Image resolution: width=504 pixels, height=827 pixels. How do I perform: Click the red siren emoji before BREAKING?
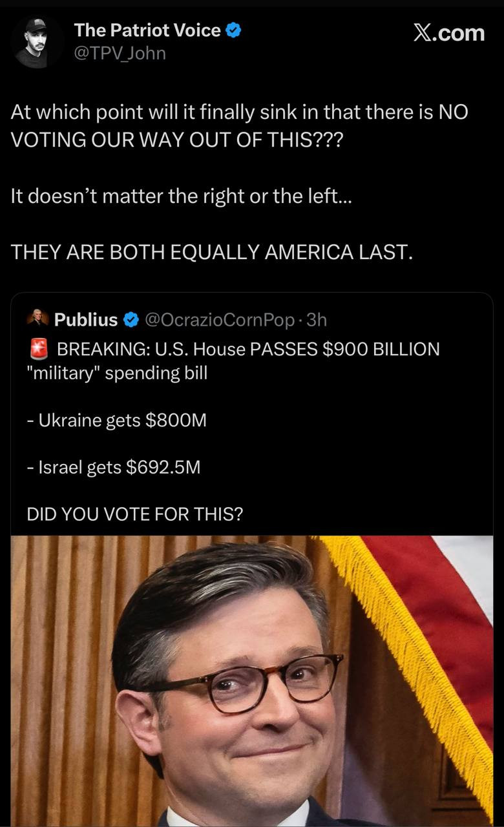tap(39, 350)
